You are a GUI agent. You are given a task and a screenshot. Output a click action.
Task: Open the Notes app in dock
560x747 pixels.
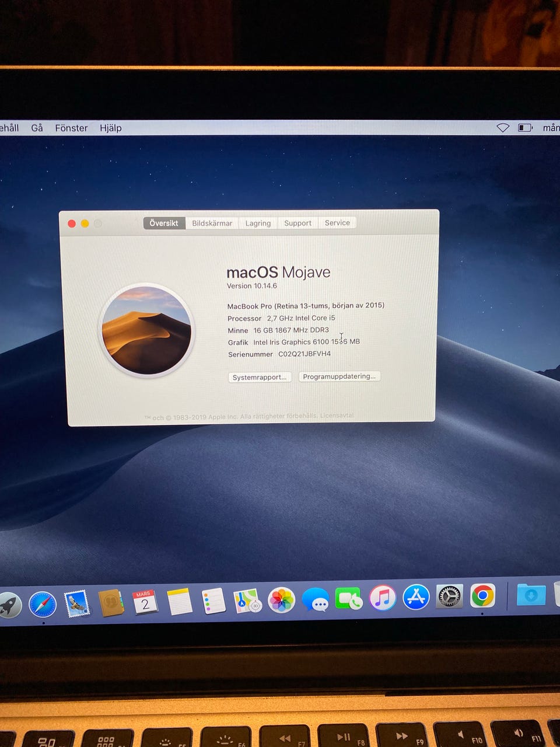tap(179, 602)
